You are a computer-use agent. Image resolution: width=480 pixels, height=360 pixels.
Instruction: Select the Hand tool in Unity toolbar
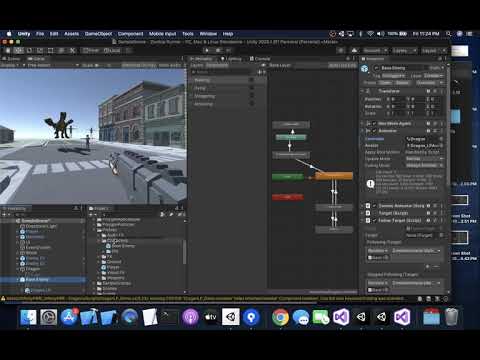pos(8,50)
